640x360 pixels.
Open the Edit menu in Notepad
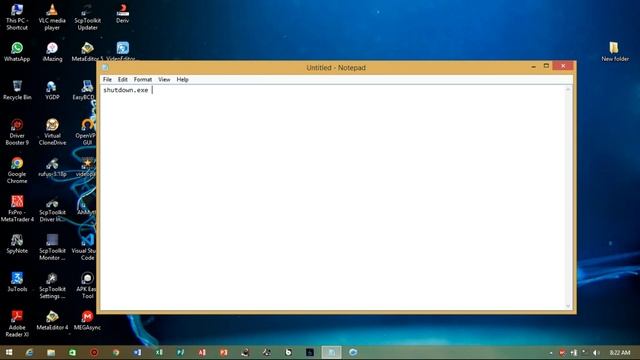pyautogui.click(x=122, y=80)
